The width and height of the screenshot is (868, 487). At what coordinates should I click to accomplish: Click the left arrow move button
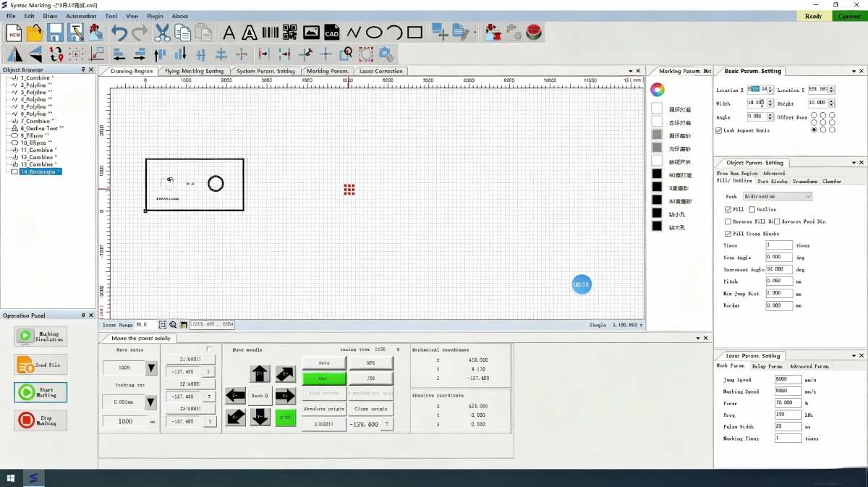235,396
